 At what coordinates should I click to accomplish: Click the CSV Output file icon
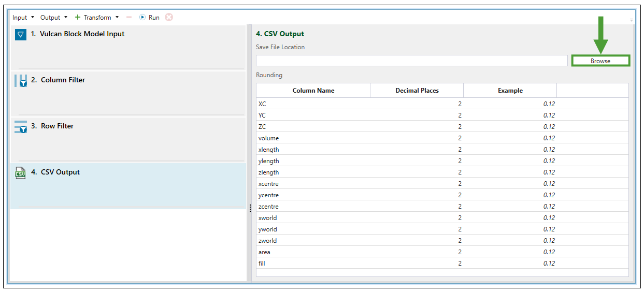tap(21, 173)
